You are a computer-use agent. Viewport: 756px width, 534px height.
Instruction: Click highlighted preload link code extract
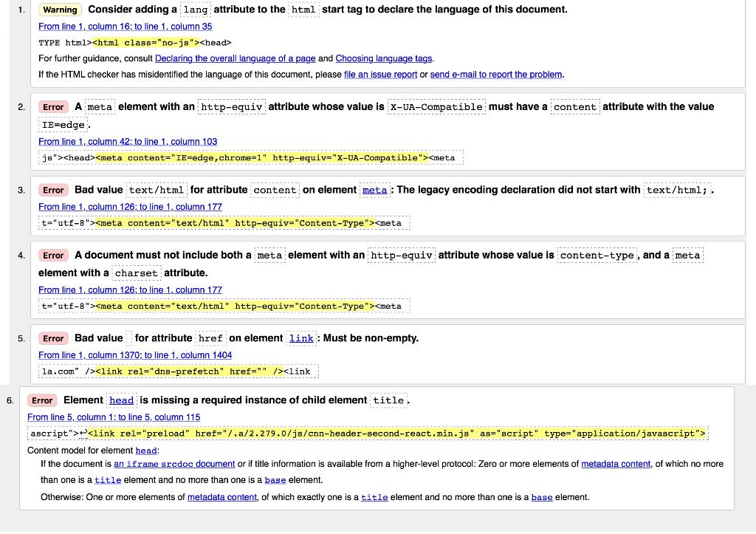[396, 434]
